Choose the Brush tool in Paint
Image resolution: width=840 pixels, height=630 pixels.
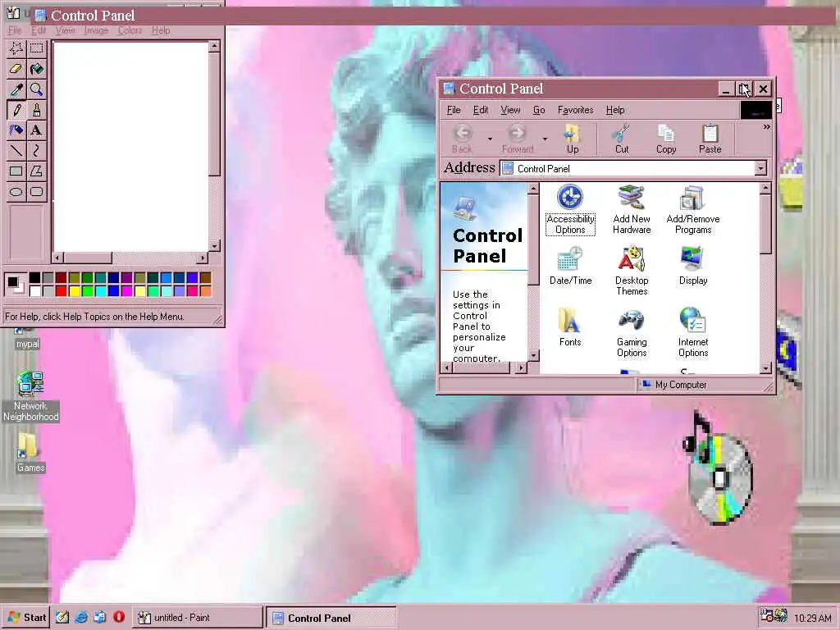[x=36, y=110]
